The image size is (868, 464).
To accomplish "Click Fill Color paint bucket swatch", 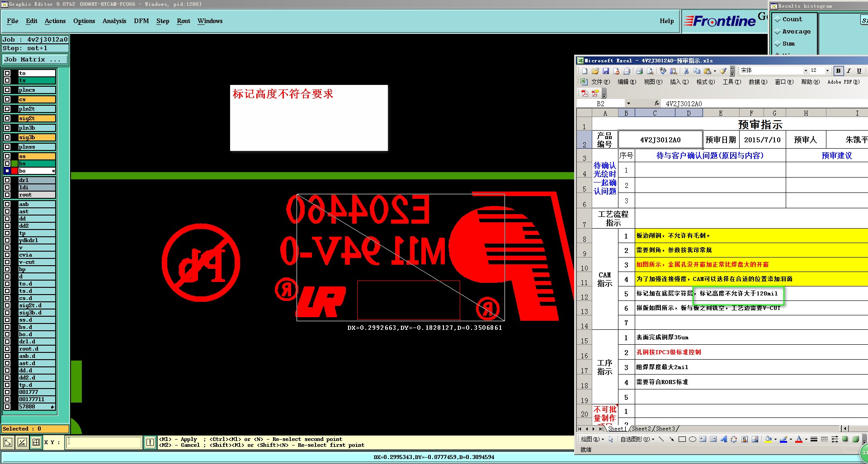I will point(768,439).
